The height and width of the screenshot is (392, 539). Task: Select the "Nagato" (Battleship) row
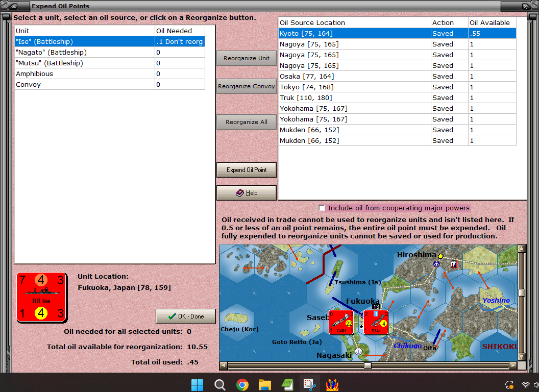tap(110, 52)
